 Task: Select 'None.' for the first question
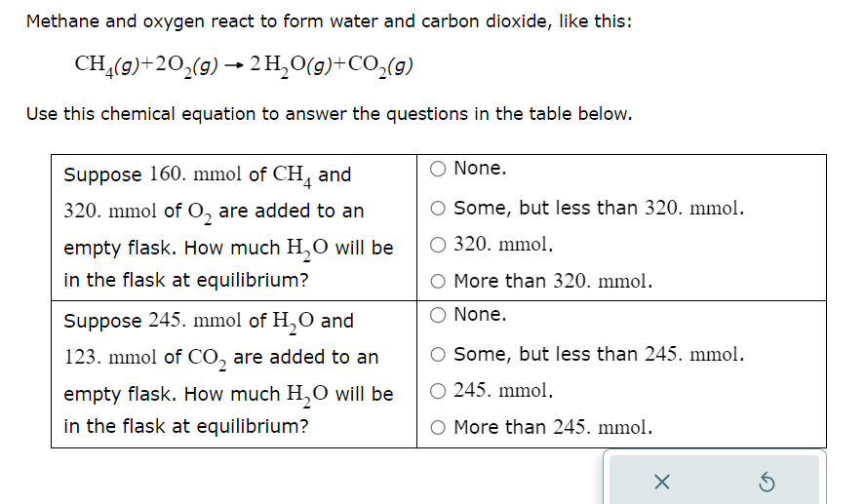pyautogui.click(x=438, y=169)
